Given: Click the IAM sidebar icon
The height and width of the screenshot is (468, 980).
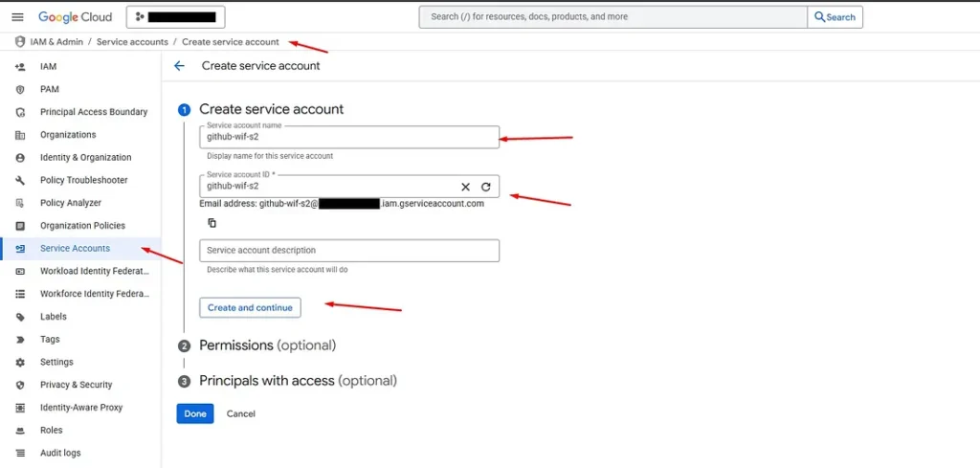Looking at the screenshot, I should [x=20, y=67].
